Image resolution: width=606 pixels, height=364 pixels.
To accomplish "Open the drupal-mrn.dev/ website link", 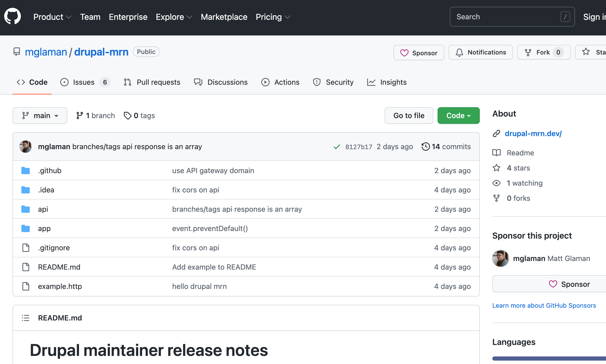I will coord(533,134).
